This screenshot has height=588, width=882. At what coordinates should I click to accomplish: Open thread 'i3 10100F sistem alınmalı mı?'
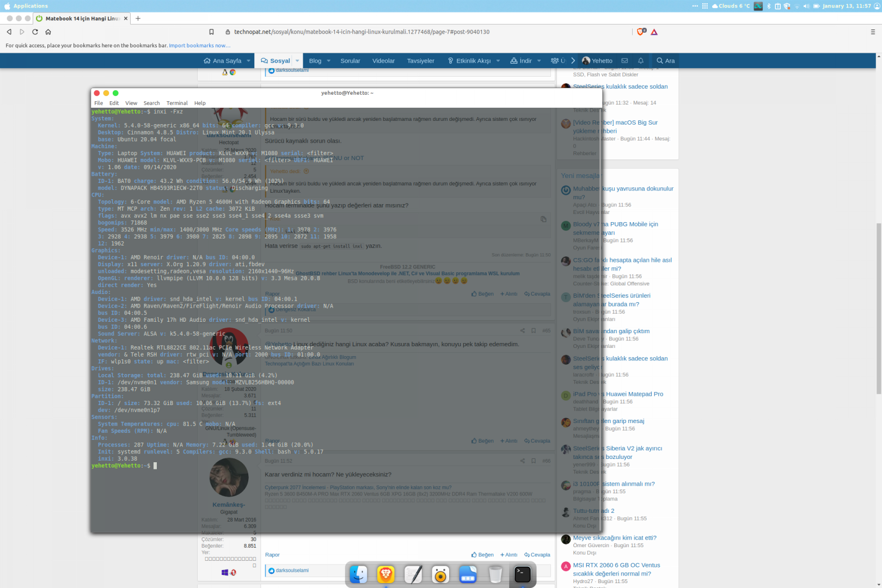click(614, 484)
